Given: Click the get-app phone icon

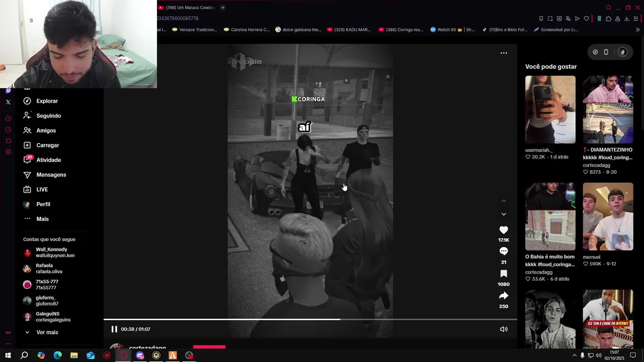Looking at the screenshot, I should pos(606,52).
